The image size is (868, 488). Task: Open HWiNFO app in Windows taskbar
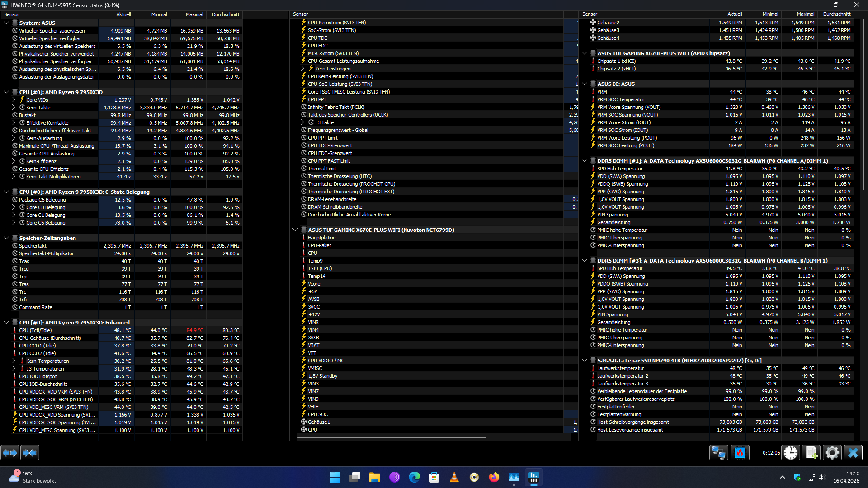pyautogui.click(x=534, y=477)
